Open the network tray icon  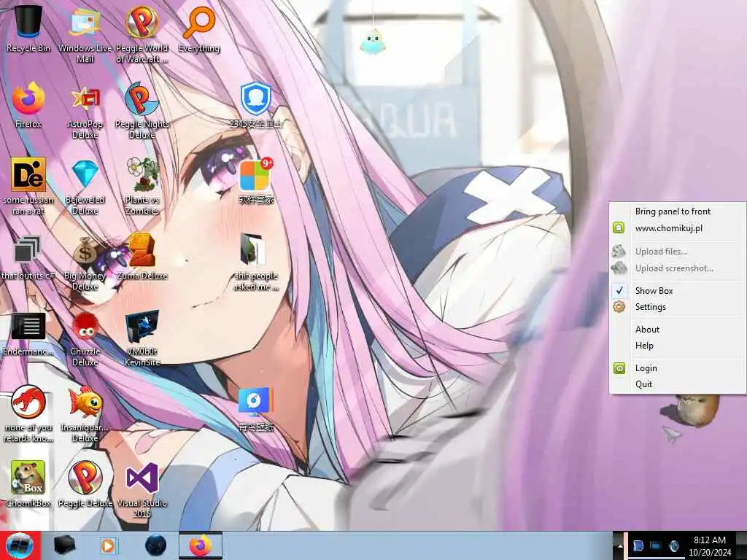pos(656,545)
